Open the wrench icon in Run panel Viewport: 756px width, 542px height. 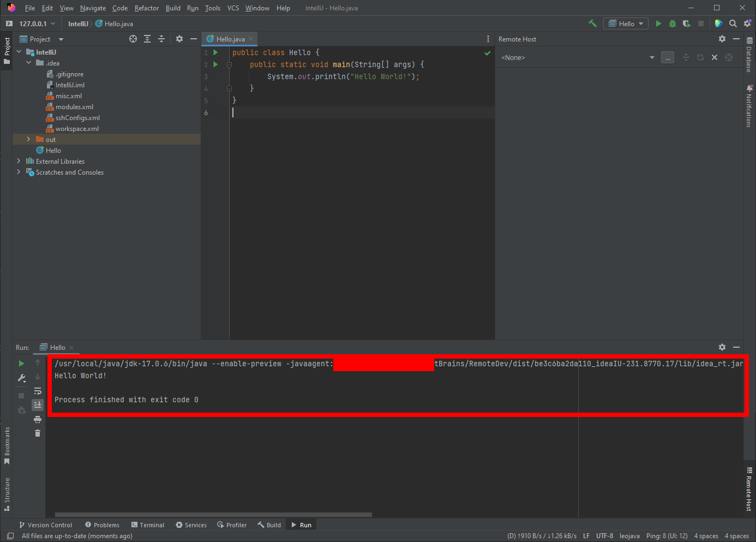tap(22, 378)
